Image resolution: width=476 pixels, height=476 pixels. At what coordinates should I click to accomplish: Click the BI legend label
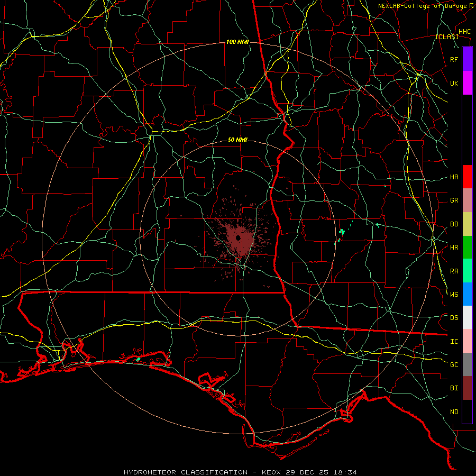[x=454, y=388]
